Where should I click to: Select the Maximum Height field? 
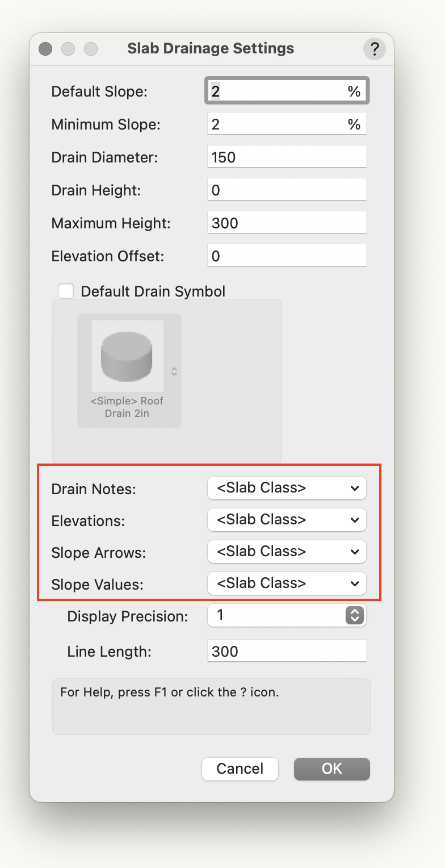coord(287,223)
